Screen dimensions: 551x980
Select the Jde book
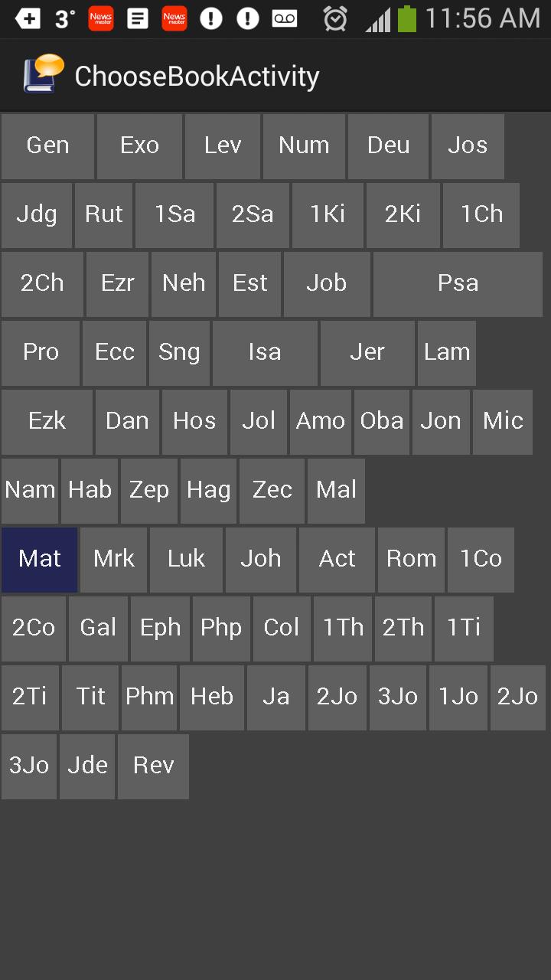click(x=87, y=766)
